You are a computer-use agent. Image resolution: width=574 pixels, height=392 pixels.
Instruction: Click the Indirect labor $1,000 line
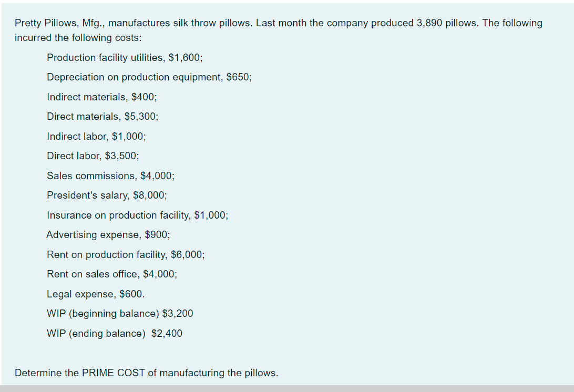(x=96, y=137)
